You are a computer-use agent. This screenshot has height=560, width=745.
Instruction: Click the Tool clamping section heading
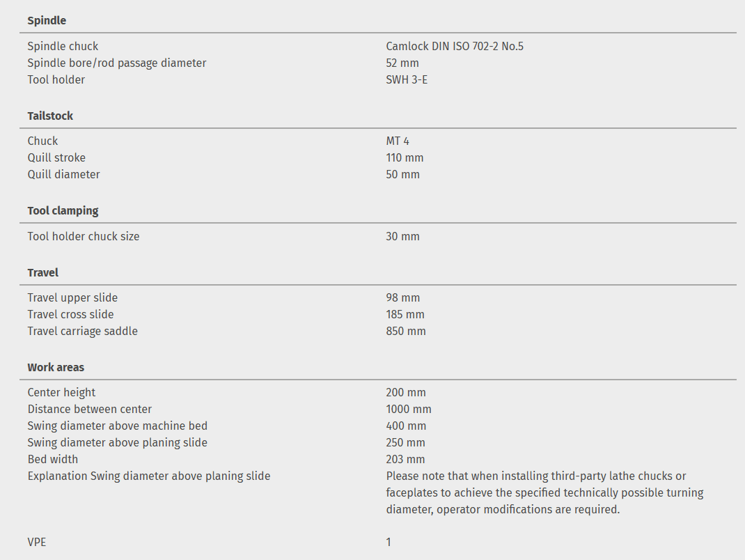click(x=63, y=210)
